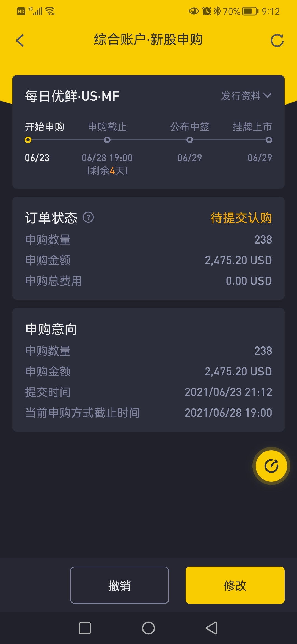
Task: Tap the yellow 修改 modify button
Action: pyautogui.click(x=235, y=585)
